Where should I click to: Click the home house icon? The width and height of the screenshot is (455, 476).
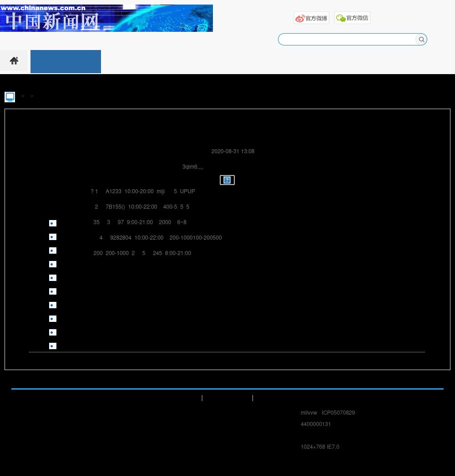pos(14,61)
